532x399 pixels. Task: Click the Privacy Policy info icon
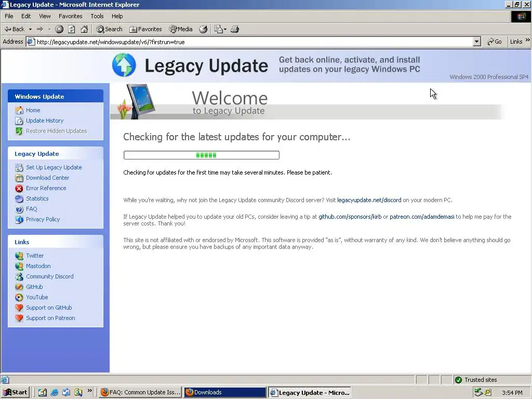point(19,220)
